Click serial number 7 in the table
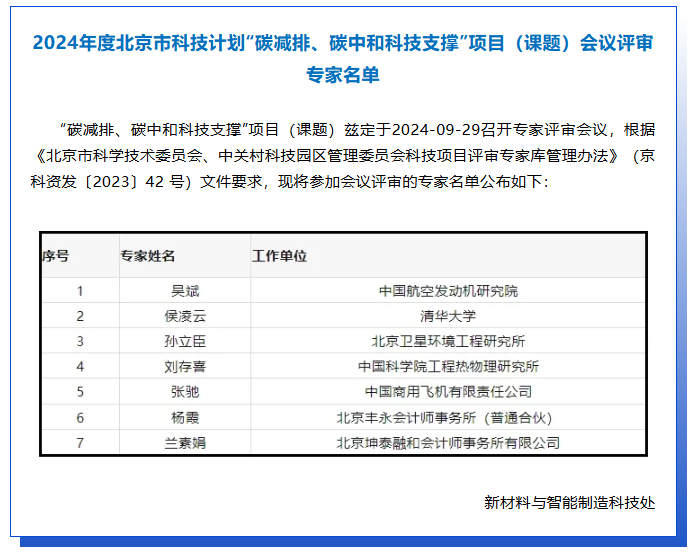Viewport: 697px width, 557px height. pos(80,443)
